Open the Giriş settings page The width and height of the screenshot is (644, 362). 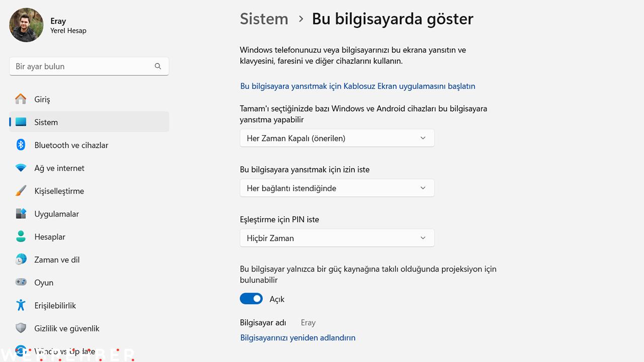pos(89,99)
